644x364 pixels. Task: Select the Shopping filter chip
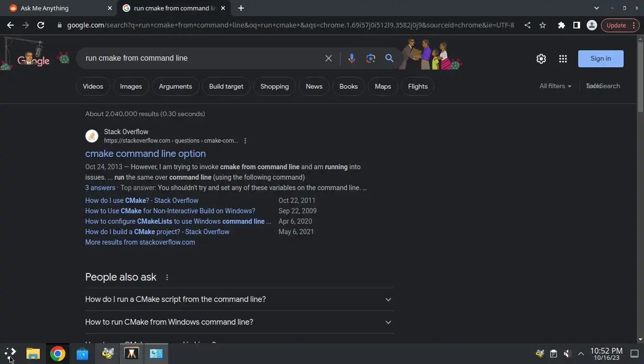[x=274, y=86]
